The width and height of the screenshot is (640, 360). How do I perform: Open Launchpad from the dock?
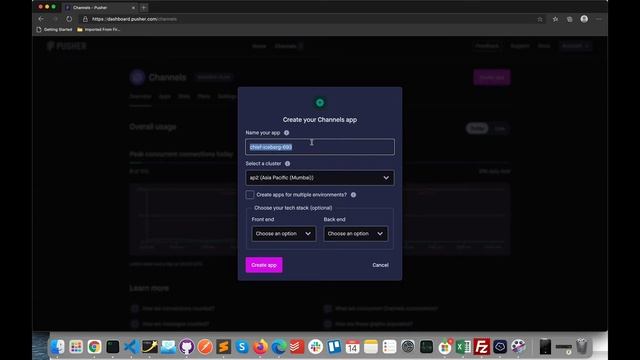click(x=76, y=347)
